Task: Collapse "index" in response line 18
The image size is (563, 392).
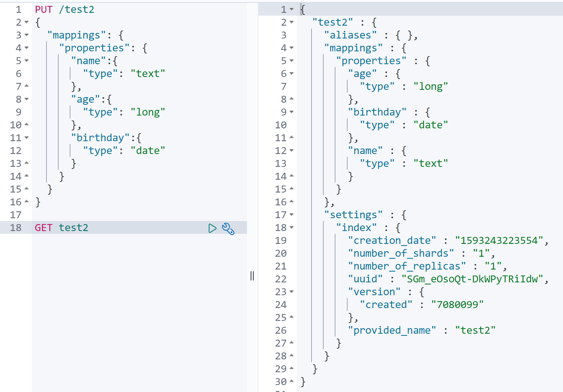Action: point(292,228)
